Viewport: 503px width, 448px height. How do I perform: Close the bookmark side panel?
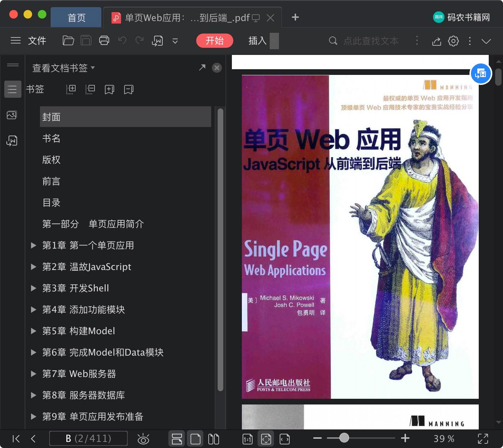pos(217,68)
